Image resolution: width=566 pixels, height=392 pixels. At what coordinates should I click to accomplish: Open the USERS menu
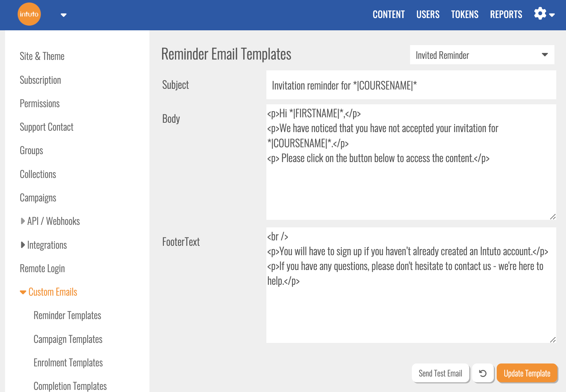pyautogui.click(x=428, y=14)
